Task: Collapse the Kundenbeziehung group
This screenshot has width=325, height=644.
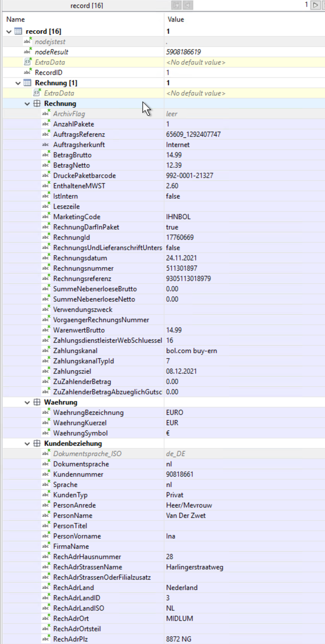Action: click(x=27, y=444)
